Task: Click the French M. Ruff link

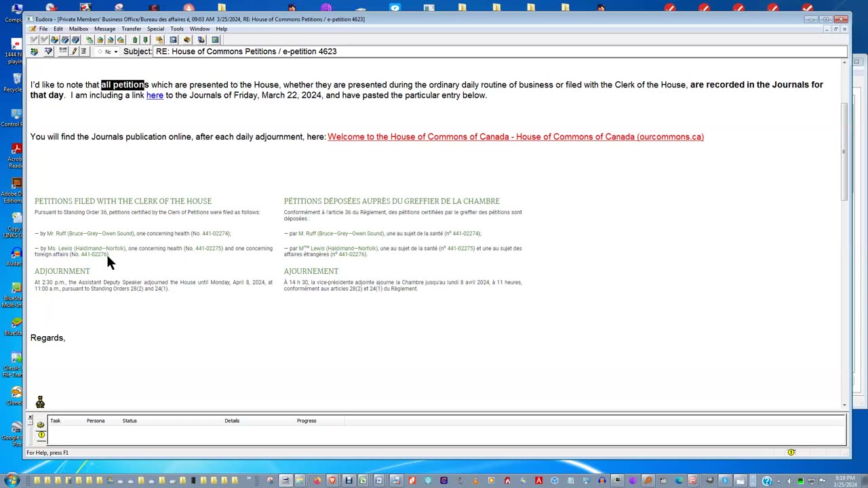Action: click(x=341, y=234)
